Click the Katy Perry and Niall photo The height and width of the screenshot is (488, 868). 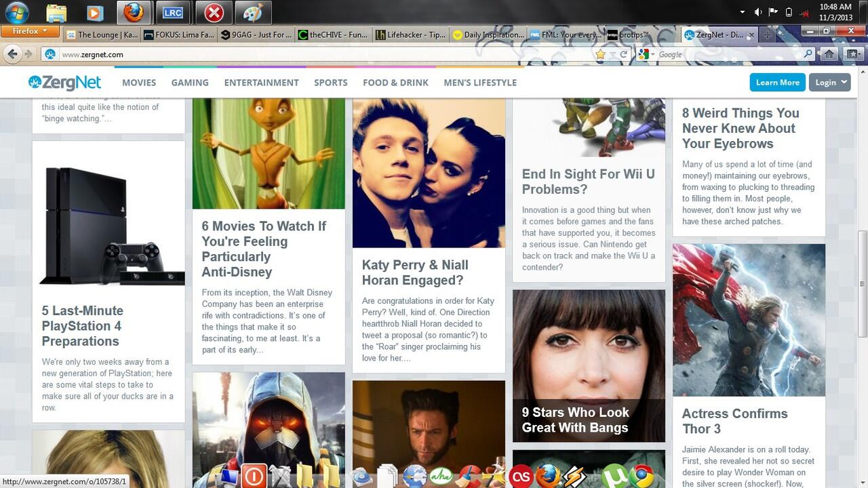click(429, 173)
